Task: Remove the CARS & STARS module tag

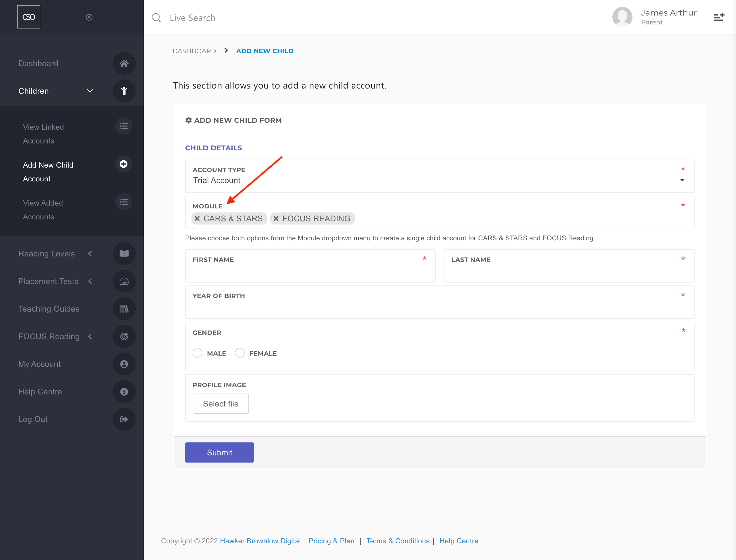Action: click(x=197, y=219)
